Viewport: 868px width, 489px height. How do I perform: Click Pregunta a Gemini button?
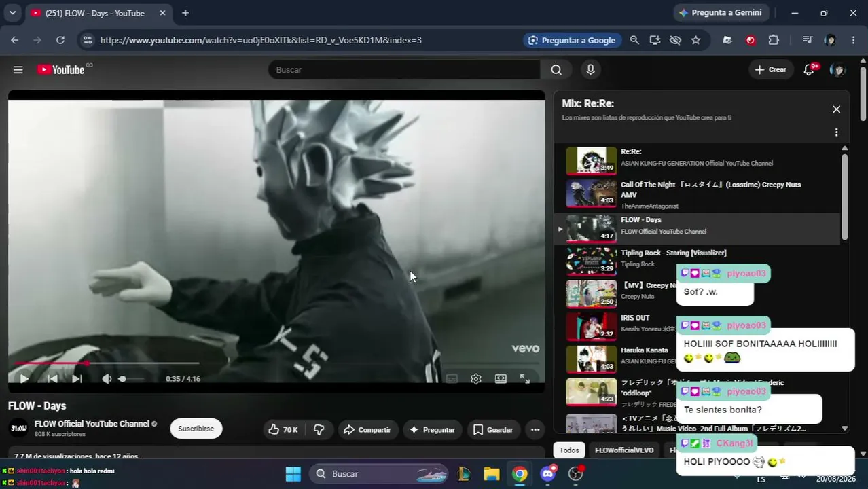coord(721,12)
